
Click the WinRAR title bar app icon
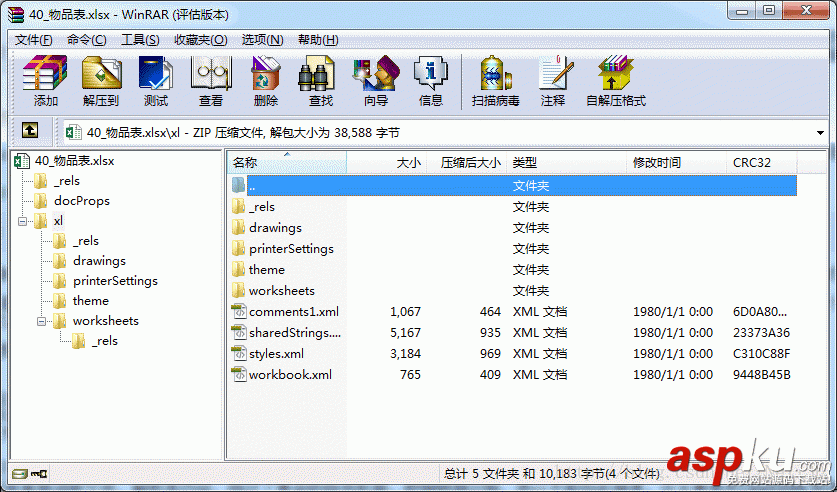(16, 14)
